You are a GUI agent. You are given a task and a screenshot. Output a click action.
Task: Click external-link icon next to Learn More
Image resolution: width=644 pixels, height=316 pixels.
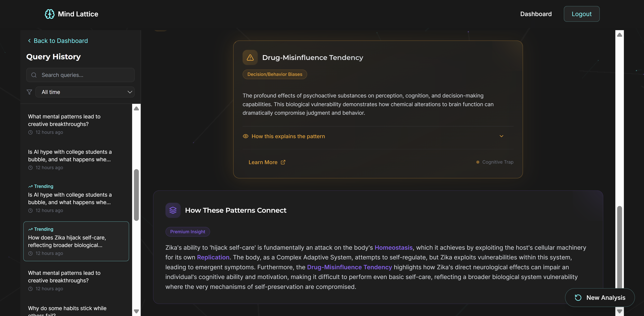(x=283, y=162)
